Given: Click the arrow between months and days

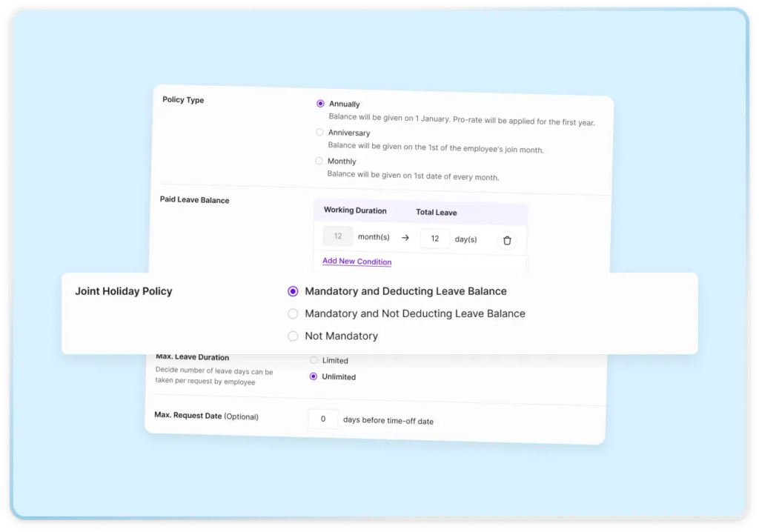Looking at the screenshot, I should (x=405, y=238).
